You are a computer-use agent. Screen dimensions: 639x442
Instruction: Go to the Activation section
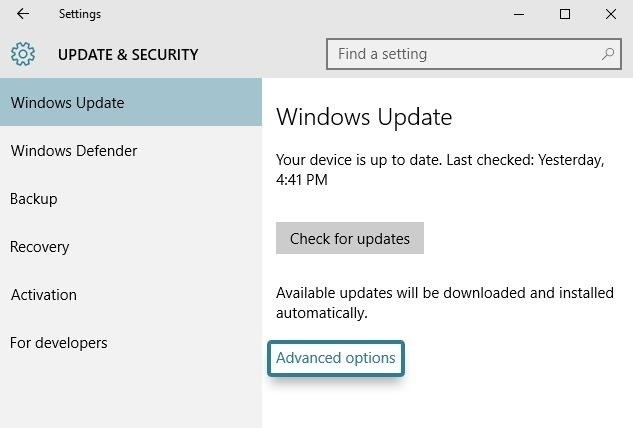click(44, 295)
